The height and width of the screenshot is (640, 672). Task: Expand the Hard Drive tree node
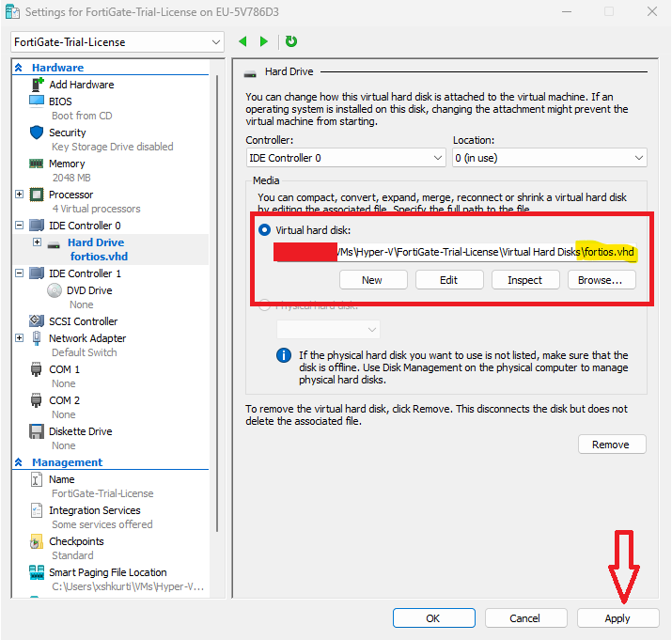[x=38, y=242]
